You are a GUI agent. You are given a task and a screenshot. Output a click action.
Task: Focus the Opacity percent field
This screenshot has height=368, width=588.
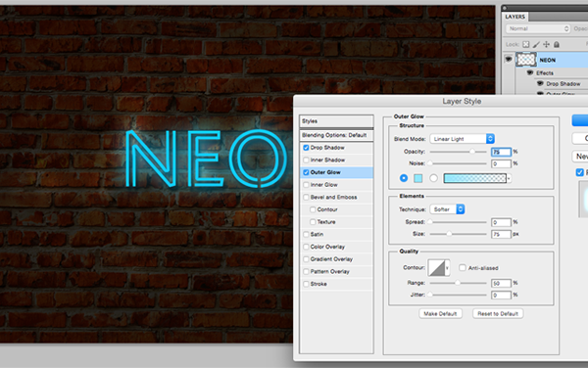(502, 152)
